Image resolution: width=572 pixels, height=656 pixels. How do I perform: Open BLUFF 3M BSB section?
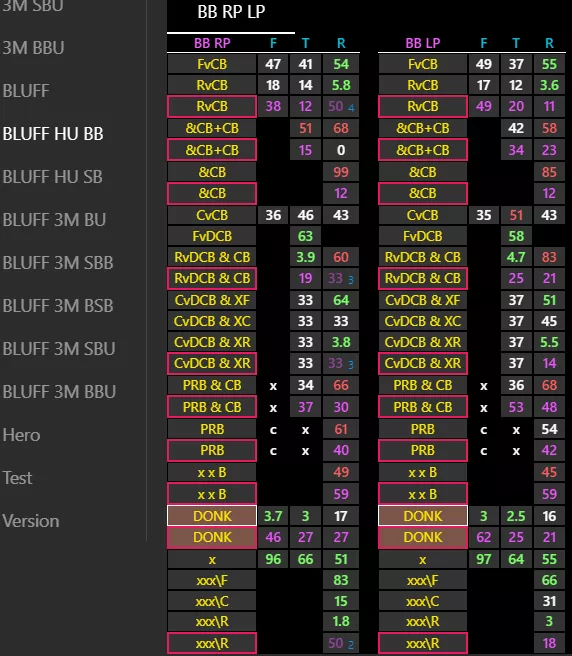[58, 306]
